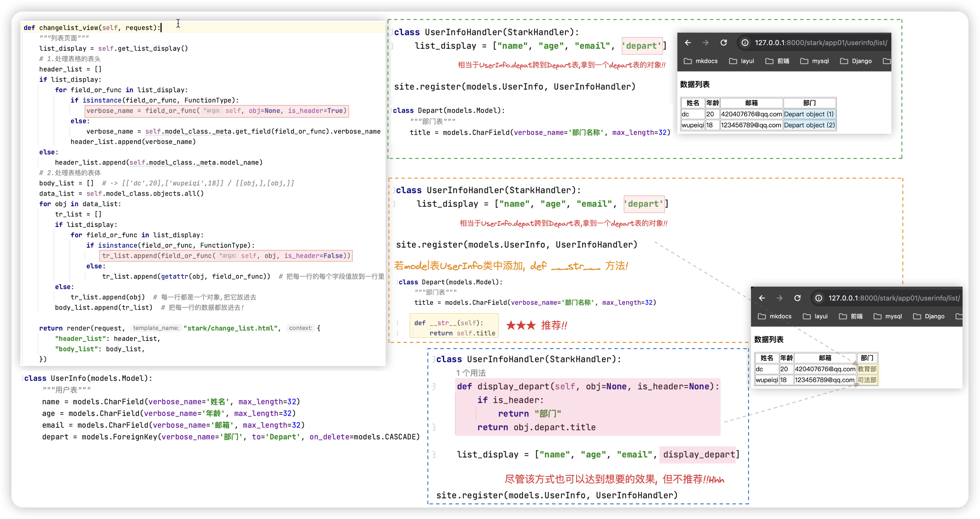Collapse display_depart method with its fold marker

pyautogui.click(x=434, y=387)
